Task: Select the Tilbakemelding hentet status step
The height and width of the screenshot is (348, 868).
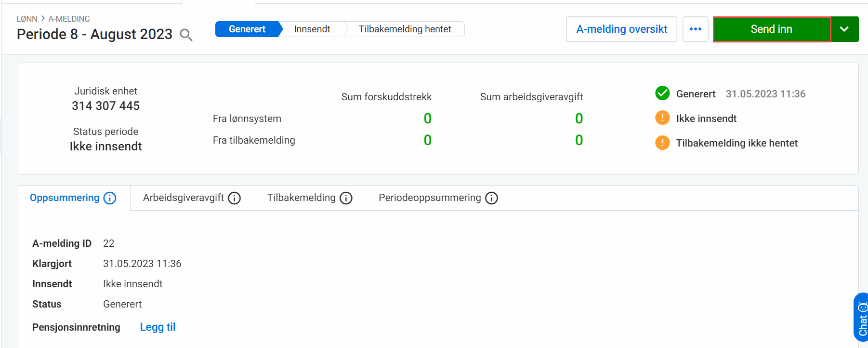Action: point(405,29)
